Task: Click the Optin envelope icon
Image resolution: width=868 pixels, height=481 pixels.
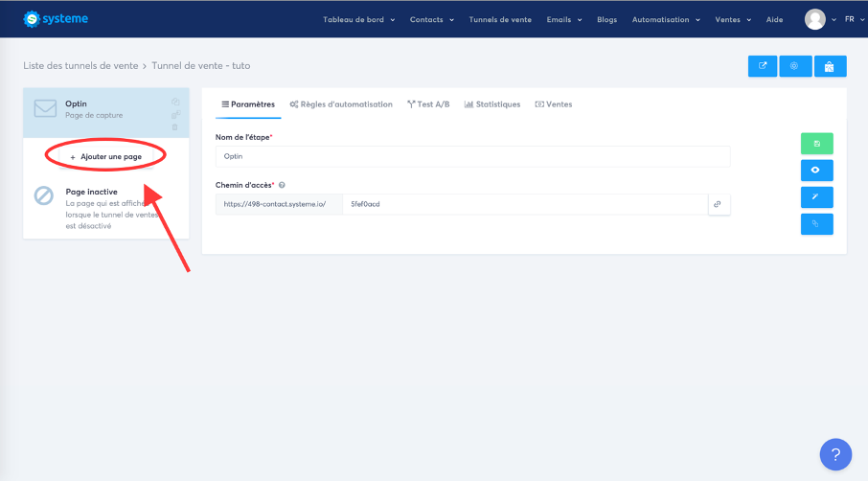Action: point(45,108)
